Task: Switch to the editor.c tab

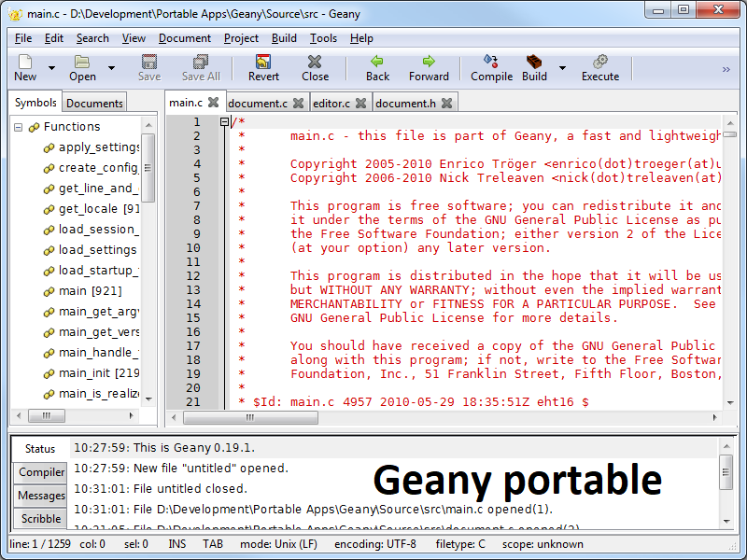Action: point(331,104)
